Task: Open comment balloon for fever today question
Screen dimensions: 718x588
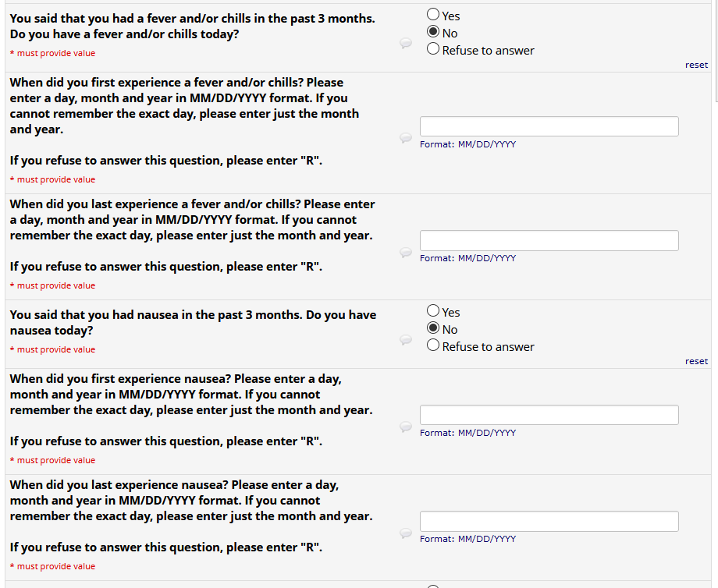Action: pos(406,44)
